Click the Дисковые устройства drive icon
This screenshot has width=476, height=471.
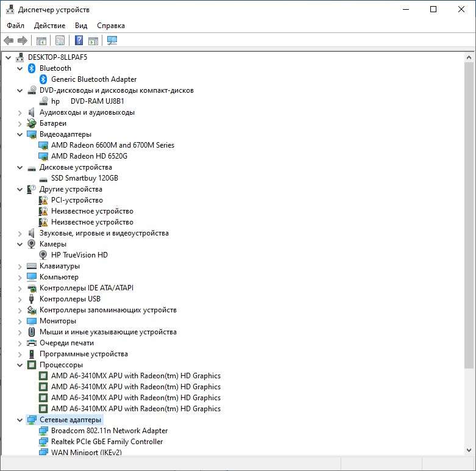pos(32,168)
